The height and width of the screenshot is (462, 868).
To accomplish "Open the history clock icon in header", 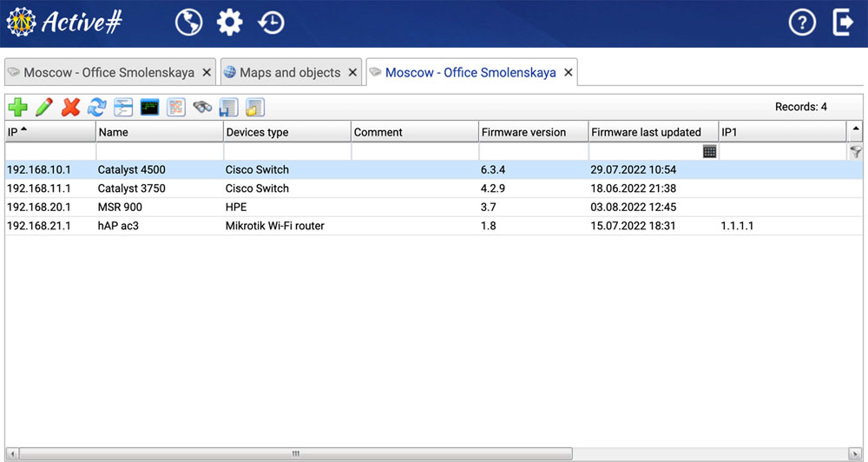I will pos(272,23).
